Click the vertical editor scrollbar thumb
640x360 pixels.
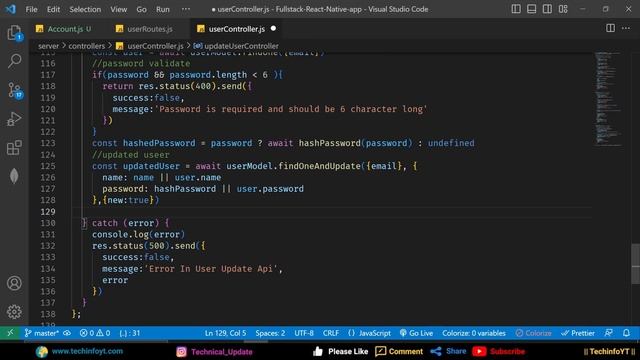(636, 263)
